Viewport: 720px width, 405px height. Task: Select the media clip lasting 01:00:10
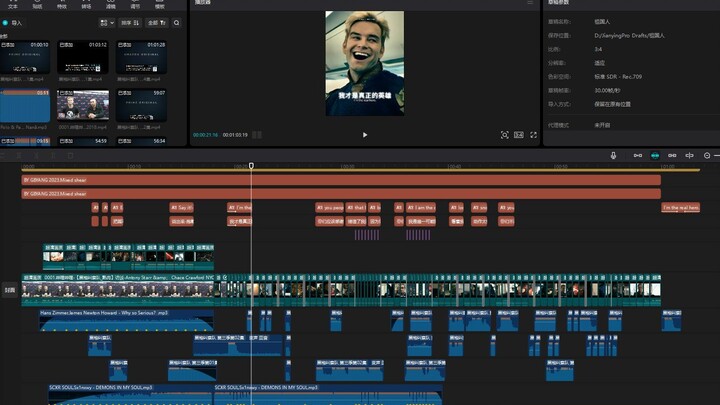tap(25, 57)
